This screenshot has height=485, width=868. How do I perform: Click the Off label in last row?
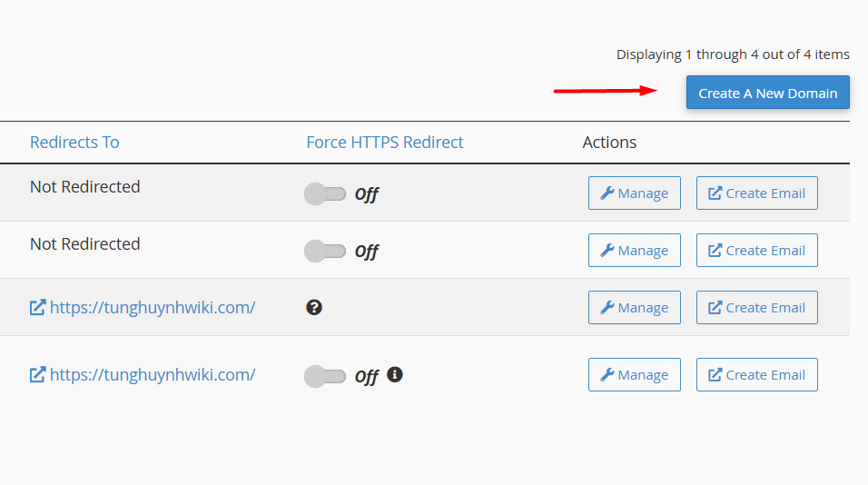pyautogui.click(x=367, y=377)
